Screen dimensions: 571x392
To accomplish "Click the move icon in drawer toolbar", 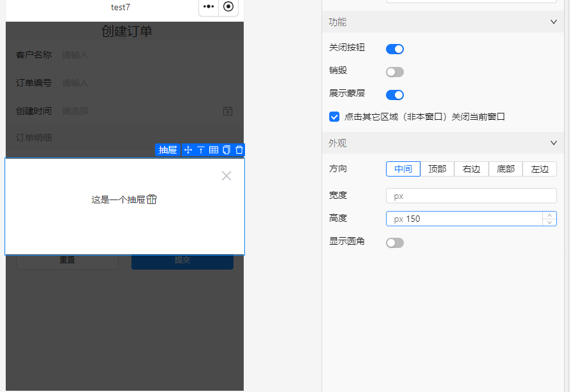I will point(188,150).
